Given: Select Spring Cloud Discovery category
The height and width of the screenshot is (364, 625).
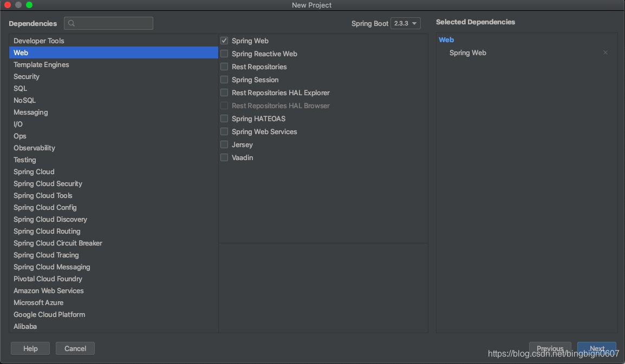Looking at the screenshot, I should [x=114, y=220].
